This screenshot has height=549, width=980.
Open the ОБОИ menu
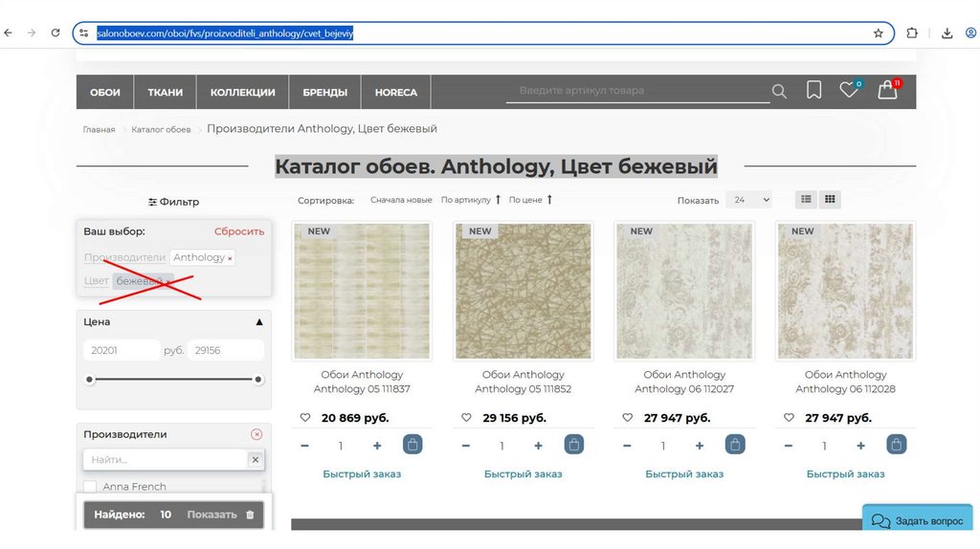(x=105, y=92)
